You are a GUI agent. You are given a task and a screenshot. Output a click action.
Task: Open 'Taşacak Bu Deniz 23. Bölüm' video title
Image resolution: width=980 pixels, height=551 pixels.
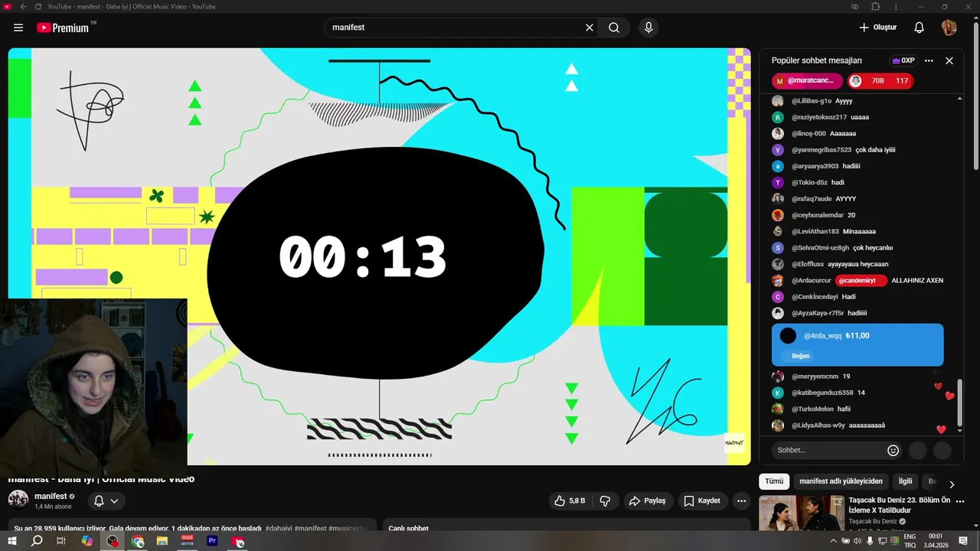pyautogui.click(x=899, y=505)
